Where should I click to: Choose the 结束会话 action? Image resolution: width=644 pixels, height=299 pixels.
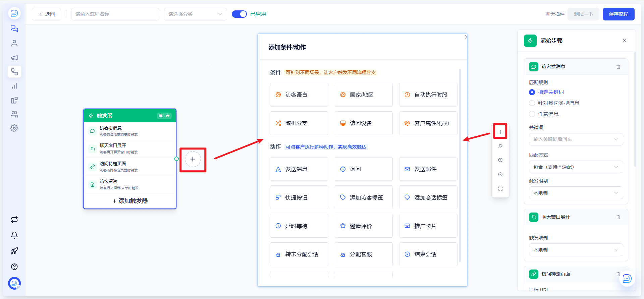click(x=428, y=254)
